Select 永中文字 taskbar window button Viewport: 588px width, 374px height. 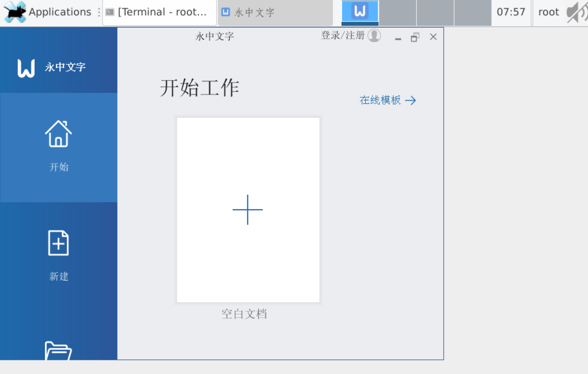pyautogui.click(x=275, y=12)
